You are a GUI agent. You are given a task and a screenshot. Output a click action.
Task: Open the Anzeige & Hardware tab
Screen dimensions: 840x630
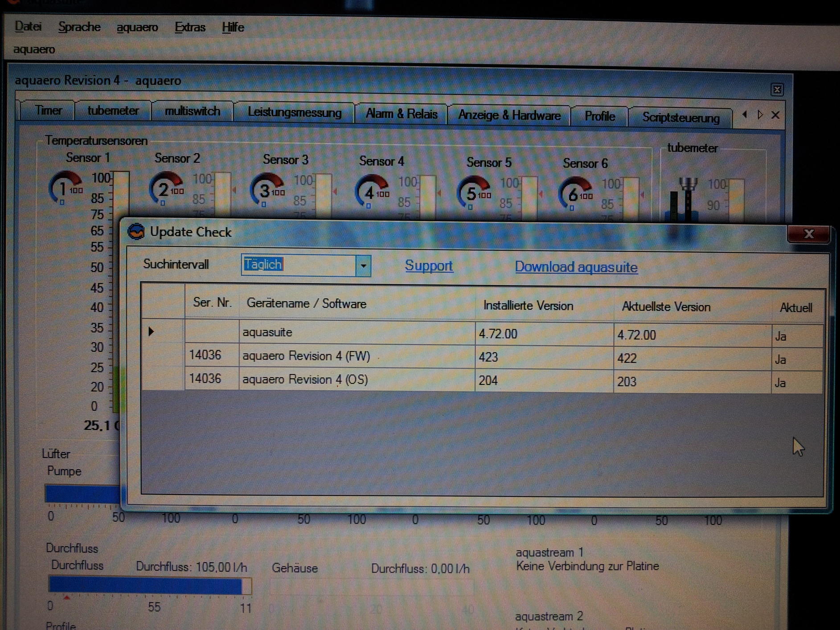tap(509, 115)
